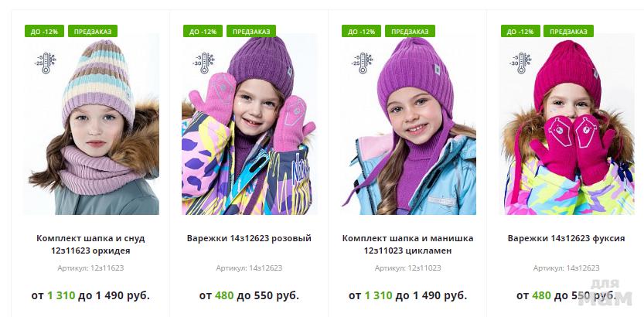Click ПРЕДЗАКАЗ badge on cyclamen hat card
The image size is (644, 317).
pos(410,31)
